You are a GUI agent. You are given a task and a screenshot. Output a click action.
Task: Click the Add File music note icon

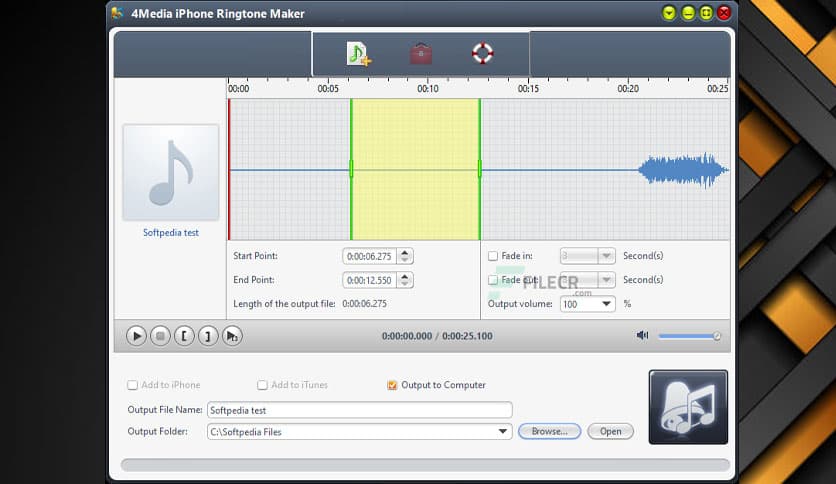click(x=358, y=54)
